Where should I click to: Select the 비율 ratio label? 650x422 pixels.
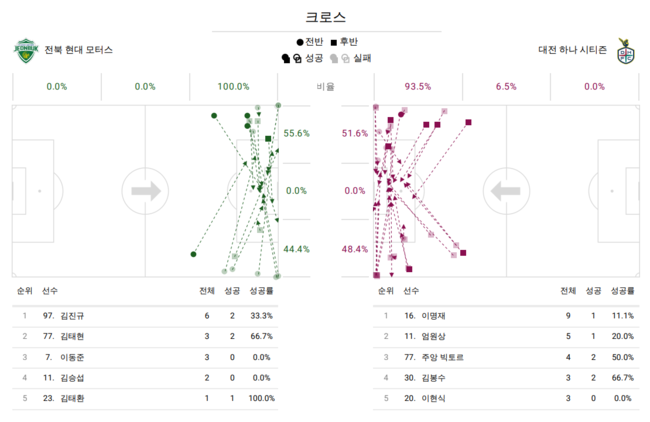tap(325, 87)
